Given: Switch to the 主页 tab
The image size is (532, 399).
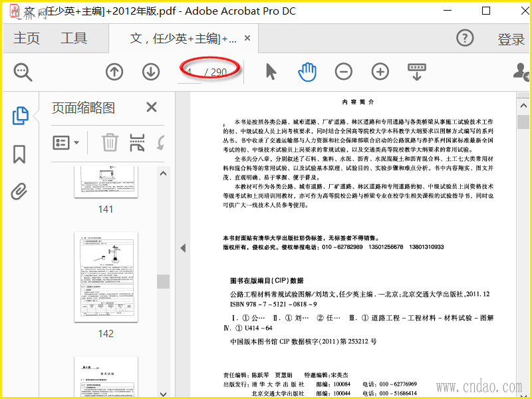Looking at the screenshot, I should (27, 38).
